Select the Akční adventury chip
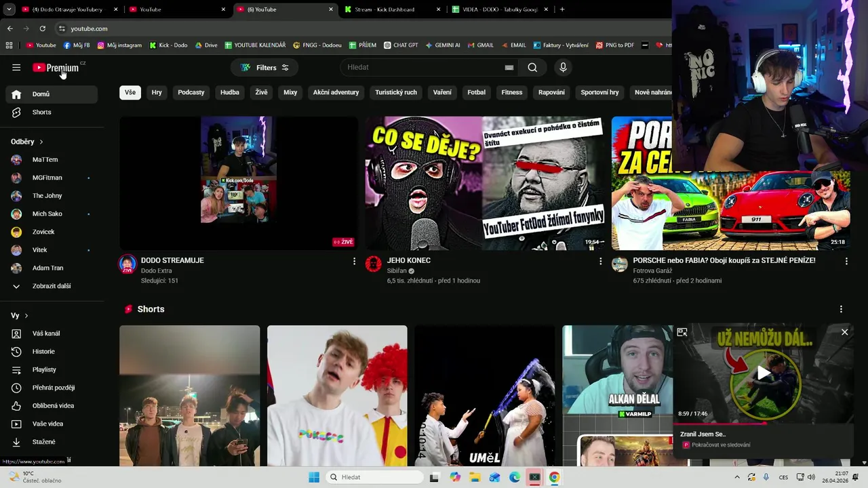Image resolution: width=868 pixels, height=488 pixels. point(336,92)
